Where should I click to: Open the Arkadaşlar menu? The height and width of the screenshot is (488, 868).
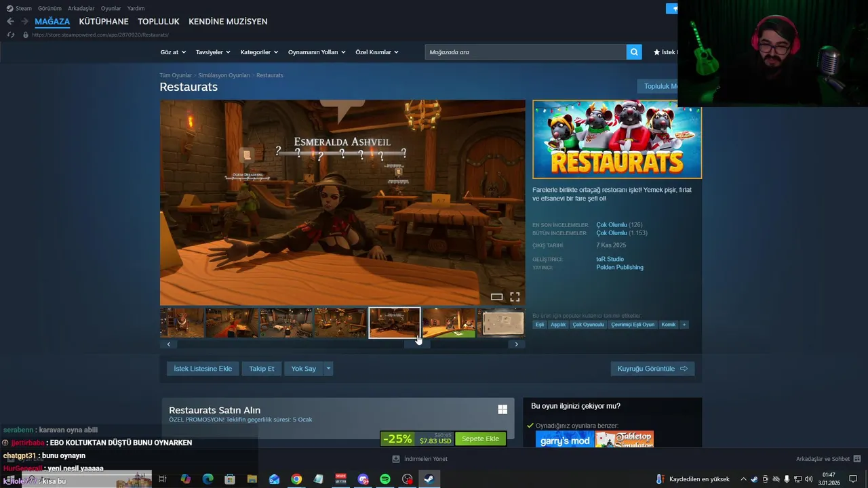click(81, 8)
